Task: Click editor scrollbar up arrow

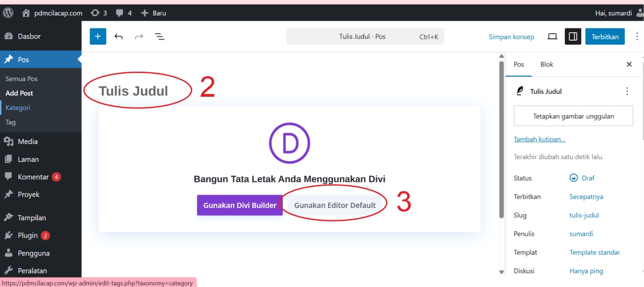Action: (501, 56)
